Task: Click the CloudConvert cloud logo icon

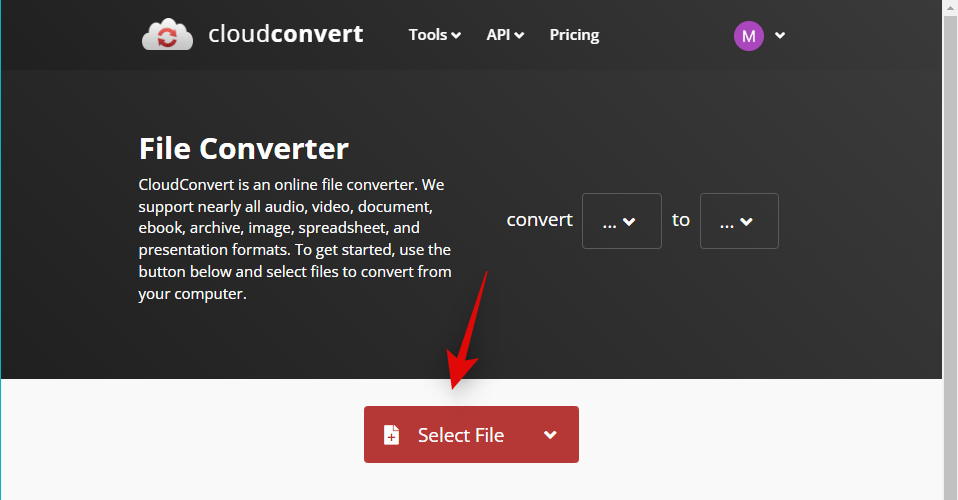Action: coord(167,34)
